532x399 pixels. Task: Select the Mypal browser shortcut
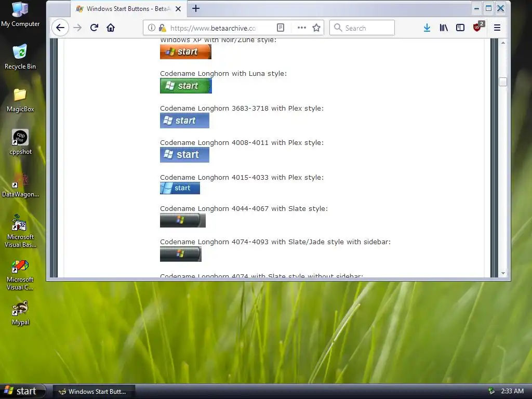(x=20, y=313)
